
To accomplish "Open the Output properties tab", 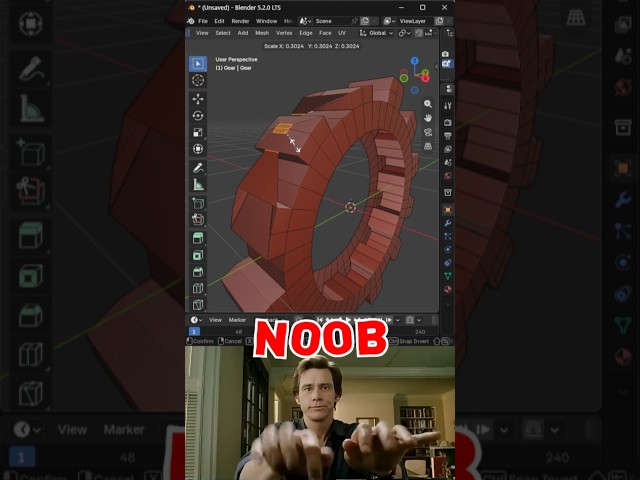I will click(x=448, y=136).
